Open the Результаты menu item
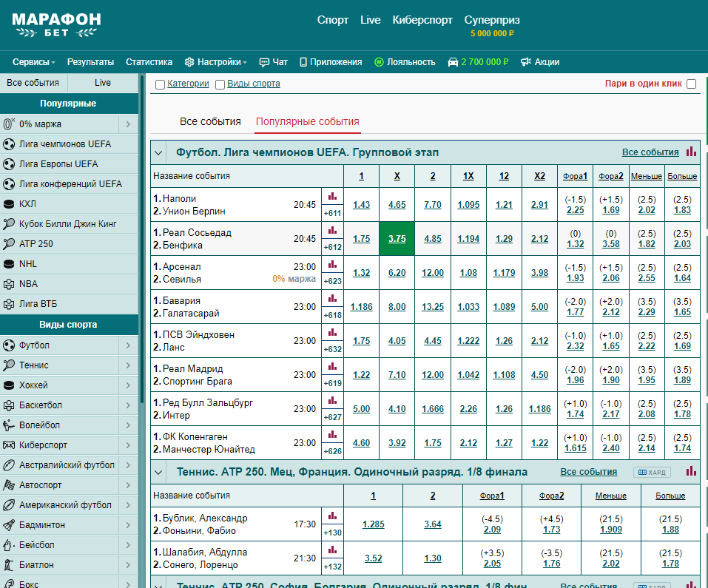 coord(90,62)
